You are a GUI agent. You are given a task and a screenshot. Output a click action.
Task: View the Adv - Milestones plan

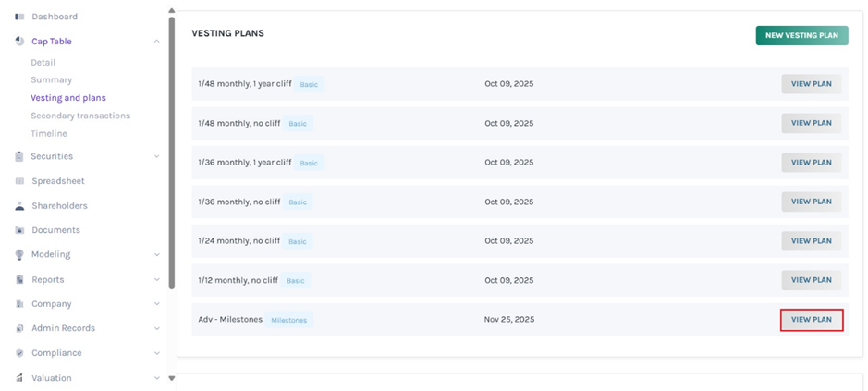811,320
